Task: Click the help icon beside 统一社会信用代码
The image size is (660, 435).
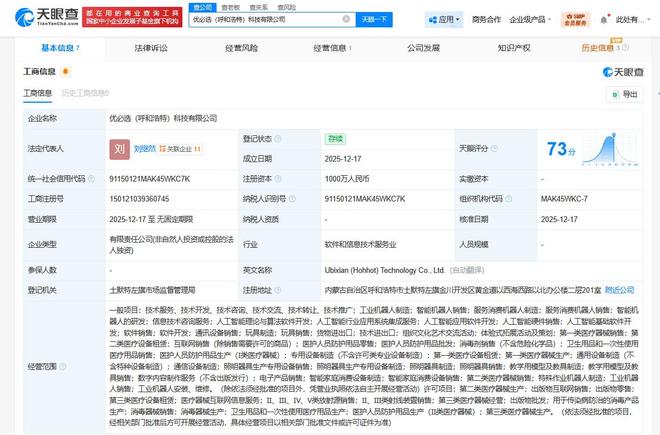Action: (91, 179)
